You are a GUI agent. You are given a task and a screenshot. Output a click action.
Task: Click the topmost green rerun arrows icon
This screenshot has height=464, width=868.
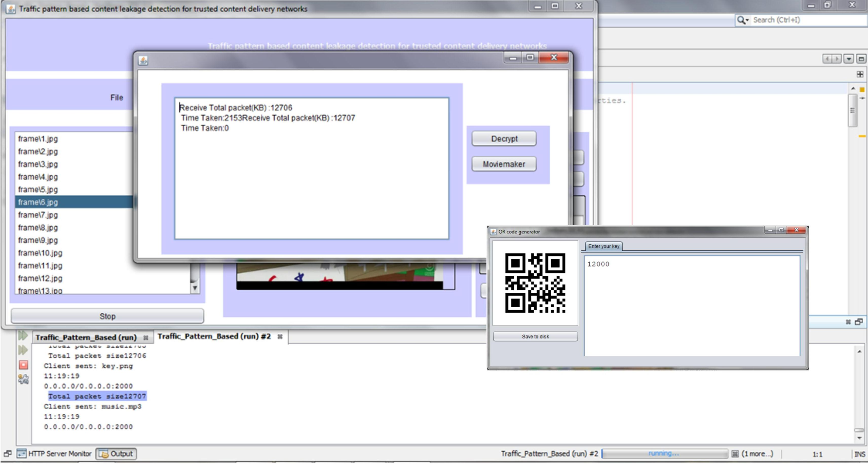click(x=23, y=335)
